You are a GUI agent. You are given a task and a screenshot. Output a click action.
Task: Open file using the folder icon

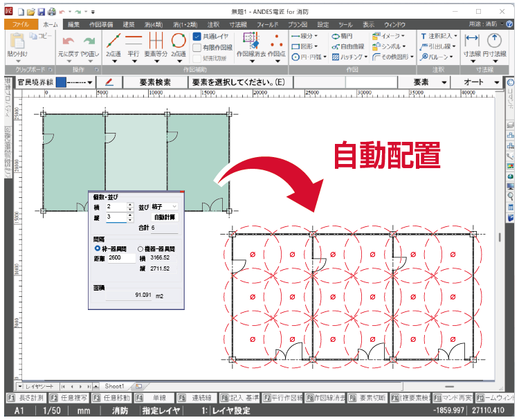(x=30, y=12)
